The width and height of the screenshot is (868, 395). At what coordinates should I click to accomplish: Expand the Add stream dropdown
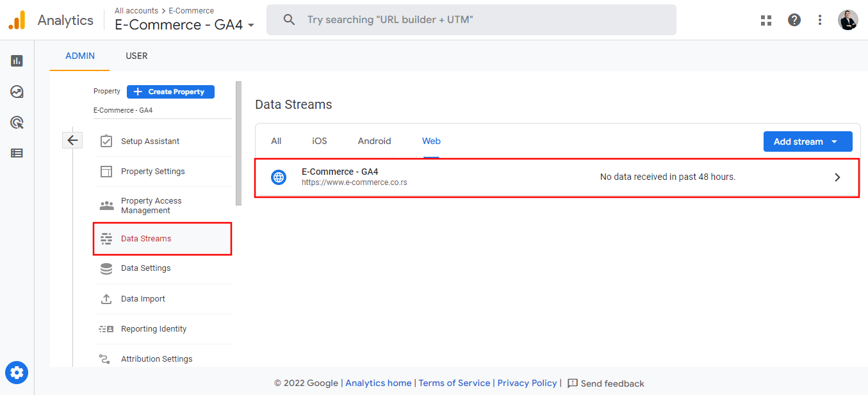click(808, 141)
